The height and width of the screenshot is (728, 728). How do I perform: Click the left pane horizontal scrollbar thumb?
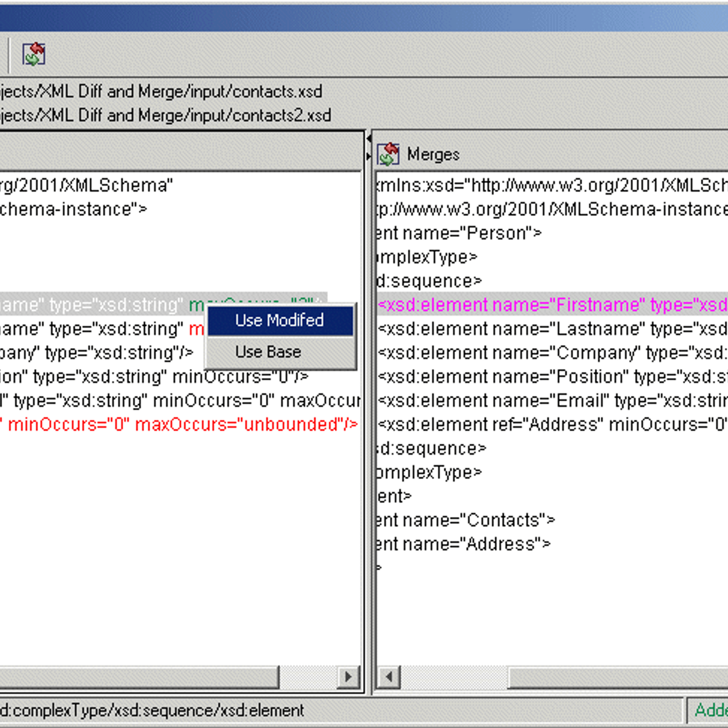(139, 677)
